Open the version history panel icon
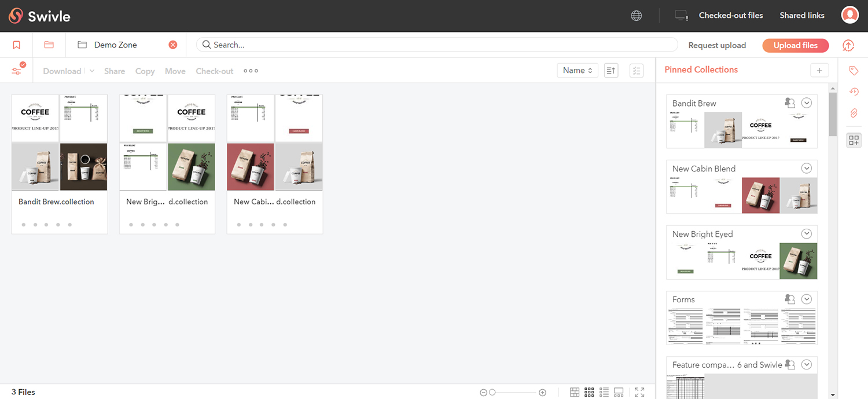Screen dimensions: 868x399 click(854, 91)
